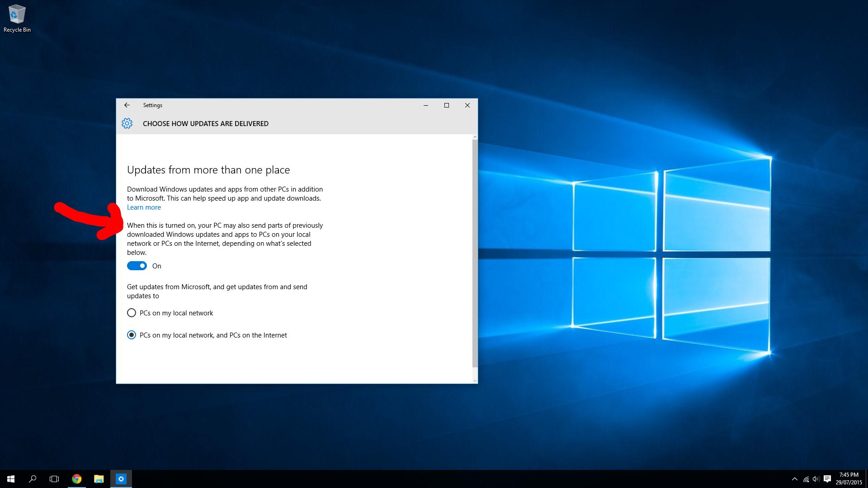Open File Explorer in taskbar
Image resolution: width=868 pixels, height=488 pixels.
(99, 479)
